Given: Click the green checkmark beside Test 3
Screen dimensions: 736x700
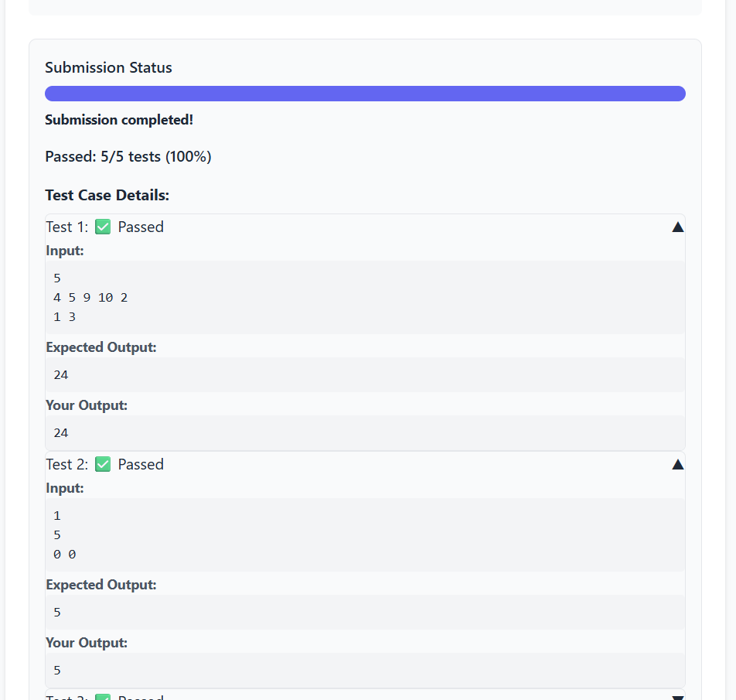Looking at the screenshot, I should [103, 697].
